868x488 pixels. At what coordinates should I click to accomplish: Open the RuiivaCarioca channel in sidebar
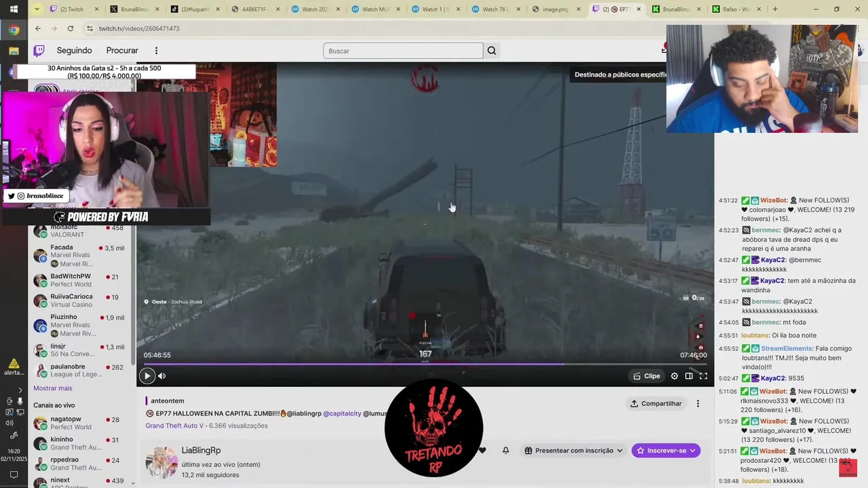point(81,301)
